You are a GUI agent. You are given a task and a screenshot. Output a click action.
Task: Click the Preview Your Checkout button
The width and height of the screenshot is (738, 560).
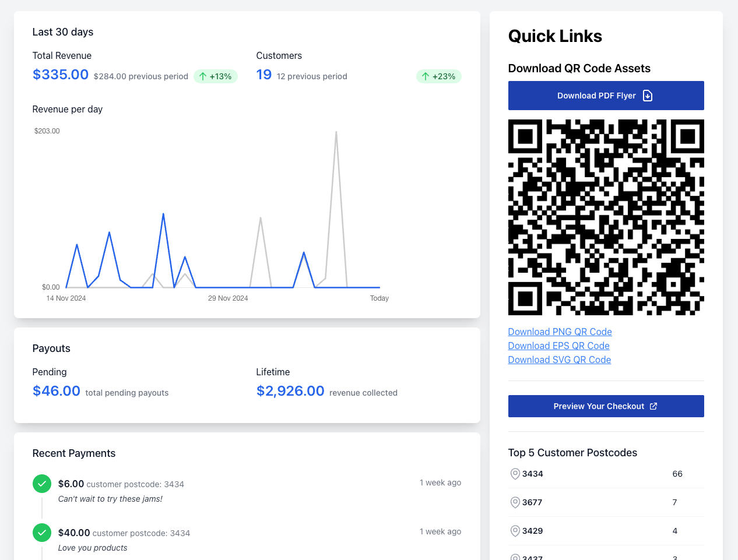(606, 406)
